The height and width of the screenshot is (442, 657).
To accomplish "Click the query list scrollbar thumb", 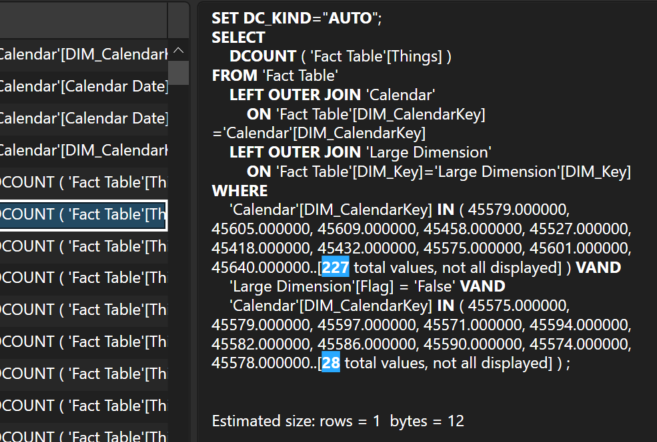I will pyautogui.click(x=178, y=73).
